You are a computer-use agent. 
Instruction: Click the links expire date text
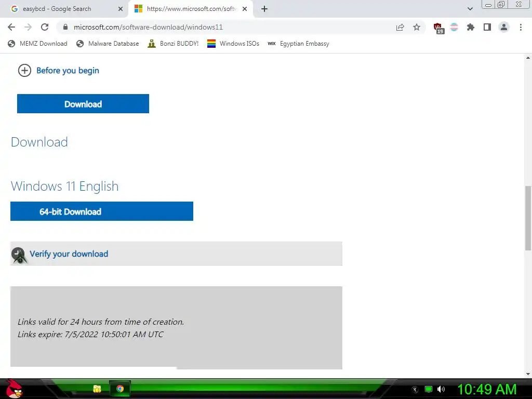tap(90, 335)
